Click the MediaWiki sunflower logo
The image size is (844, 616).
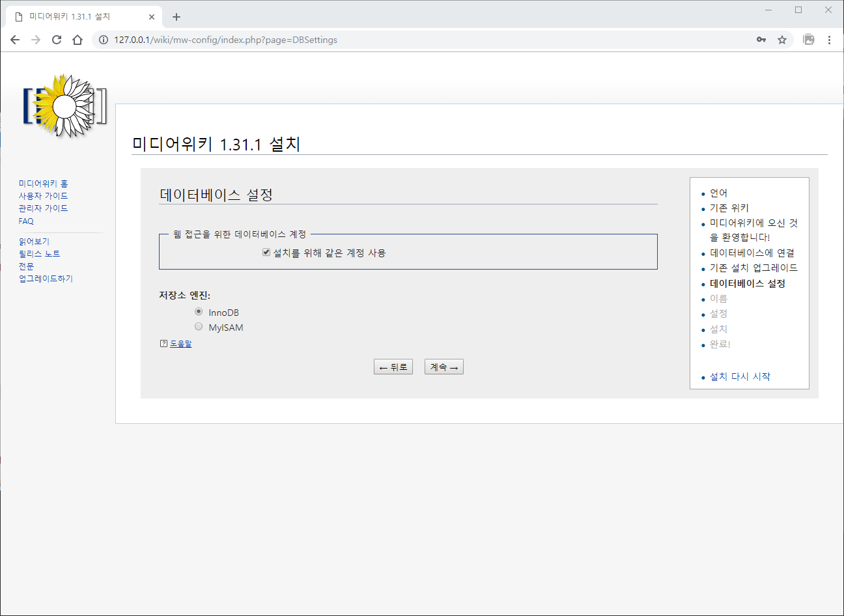[x=64, y=105]
